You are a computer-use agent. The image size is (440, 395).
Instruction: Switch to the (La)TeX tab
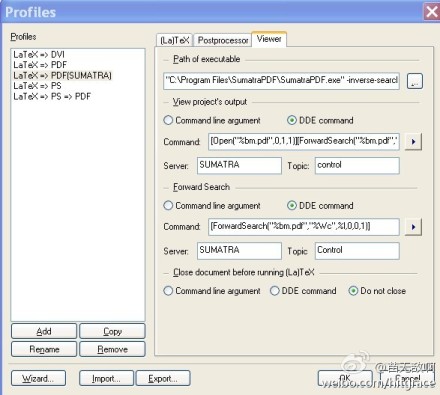[x=175, y=40]
